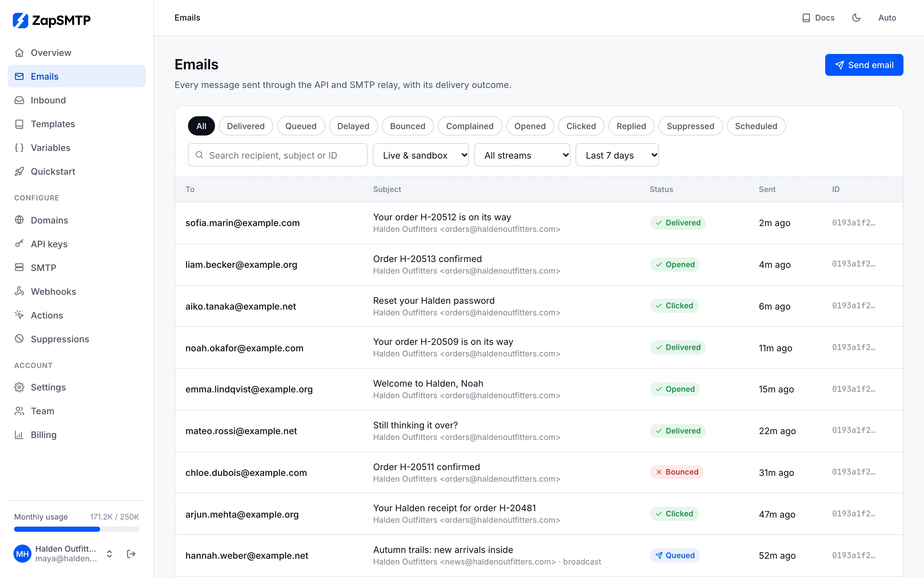Click the Queued status badge for hannah.weber

(675, 555)
